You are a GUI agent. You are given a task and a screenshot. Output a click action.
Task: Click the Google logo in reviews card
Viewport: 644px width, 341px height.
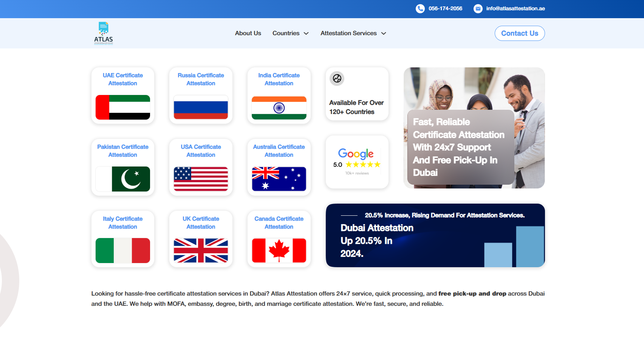[356, 154]
